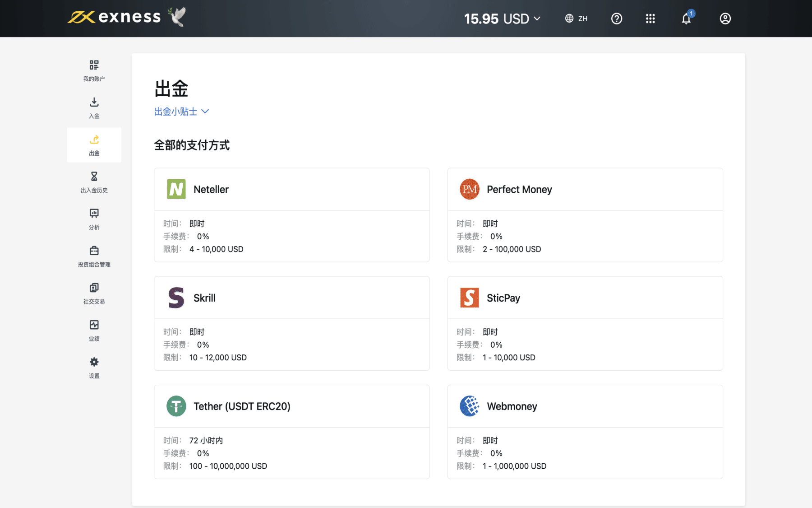Open 分析 analytics in sidebar
This screenshot has width=812, height=508.
94,219
